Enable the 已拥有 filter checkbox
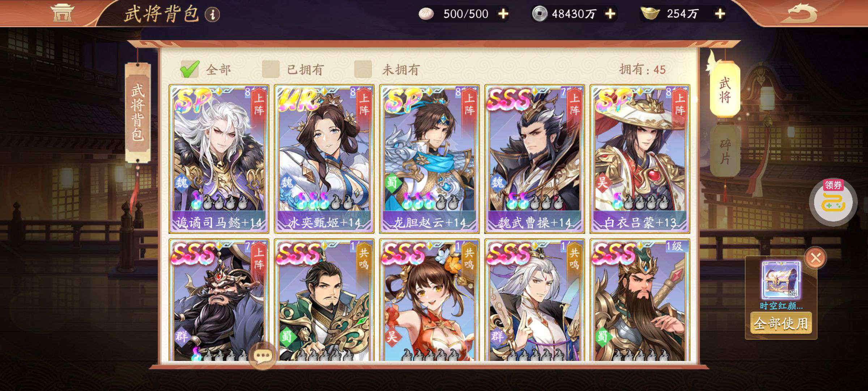The height and width of the screenshot is (391, 868). pos(271,69)
